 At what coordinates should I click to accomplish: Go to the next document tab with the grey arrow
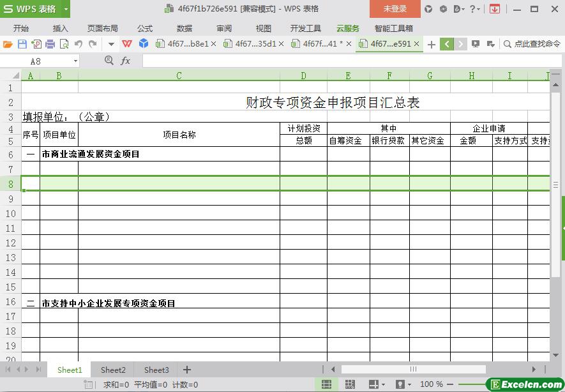(x=460, y=44)
